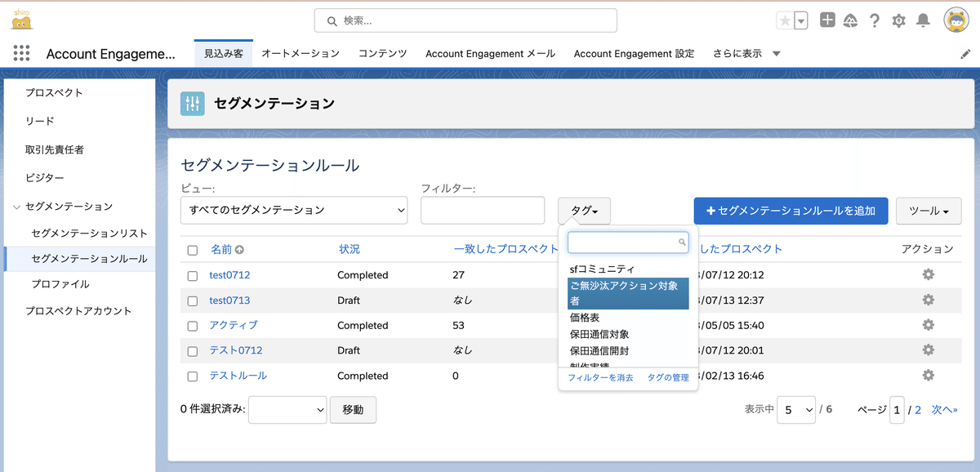Click the タグの管理 link
The width and height of the screenshot is (980, 472).
(x=668, y=378)
